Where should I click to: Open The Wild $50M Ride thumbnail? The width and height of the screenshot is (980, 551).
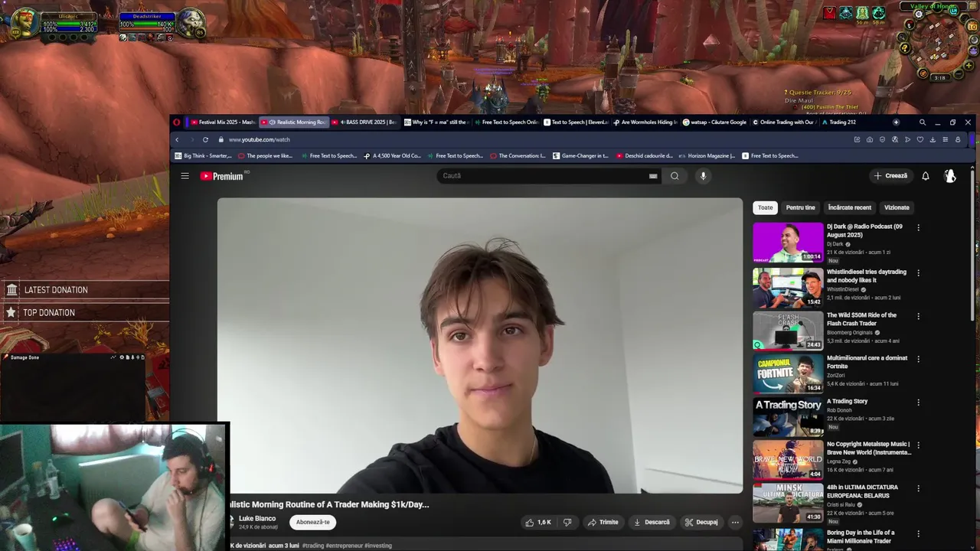pyautogui.click(x=788, y=331)
